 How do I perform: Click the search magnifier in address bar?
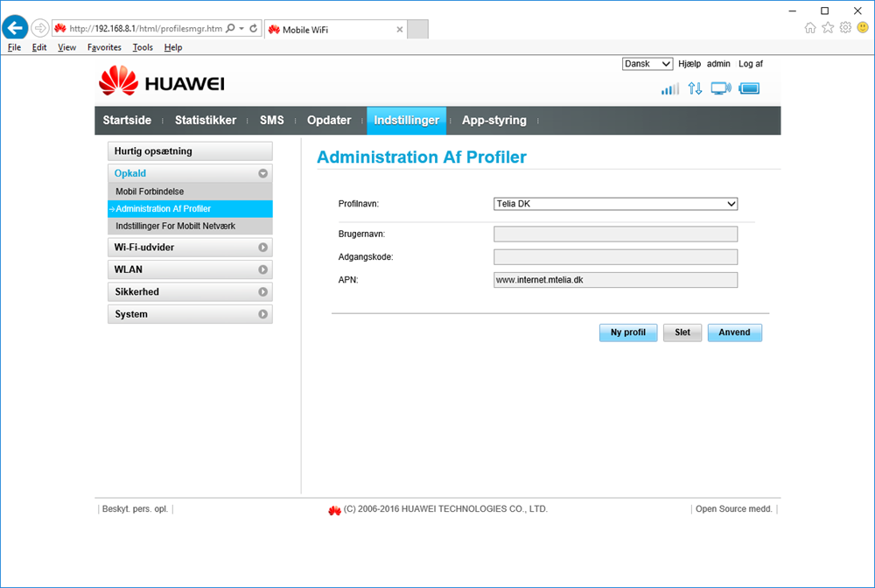pyautogui.click(x=230, y=28)
